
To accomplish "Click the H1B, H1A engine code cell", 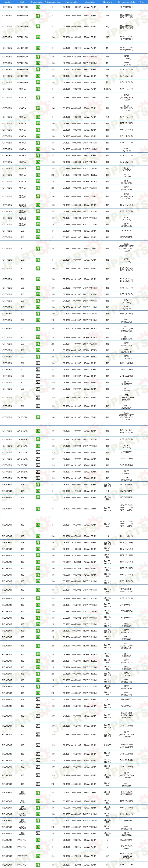I will click(x=126, y=231).
